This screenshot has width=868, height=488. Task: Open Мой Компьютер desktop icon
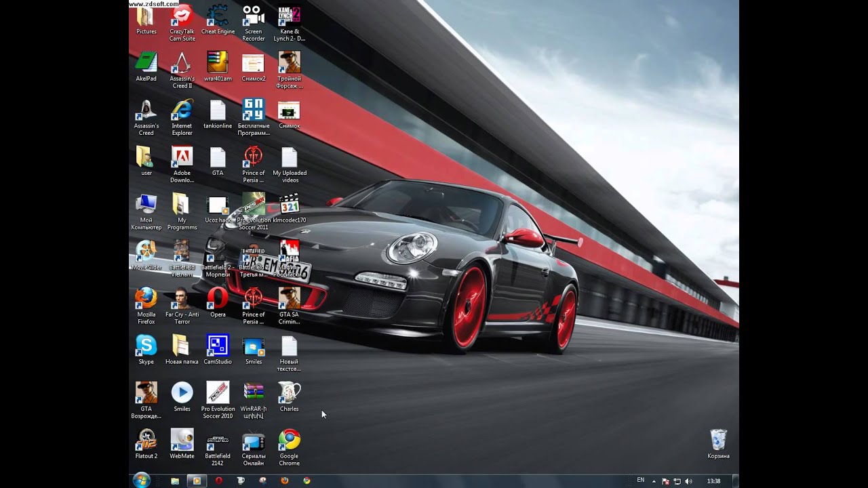(146, 212)
